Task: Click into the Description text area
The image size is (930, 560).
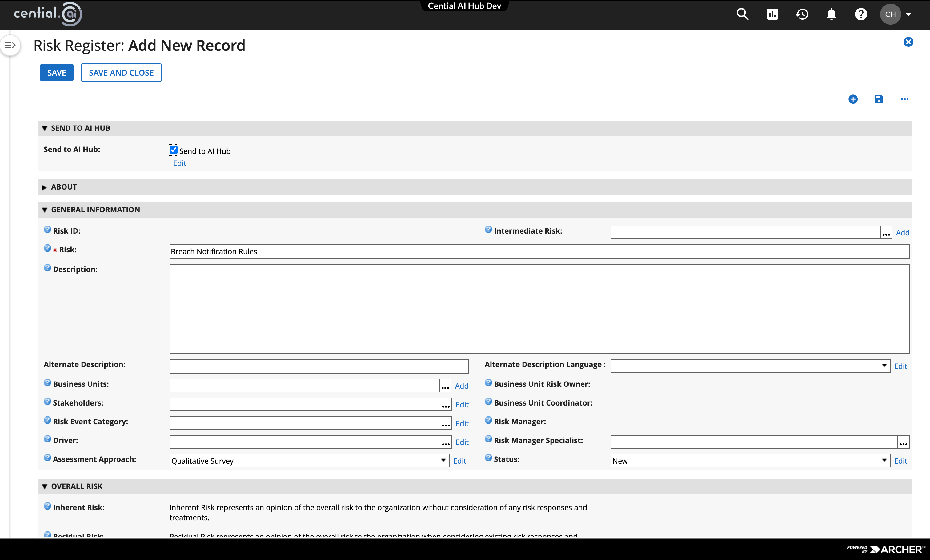Action: (x=539, y=309)
